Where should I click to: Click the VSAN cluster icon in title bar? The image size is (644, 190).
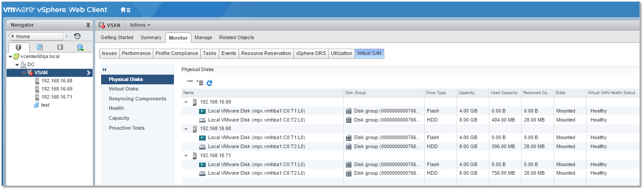tap(102, 25)
